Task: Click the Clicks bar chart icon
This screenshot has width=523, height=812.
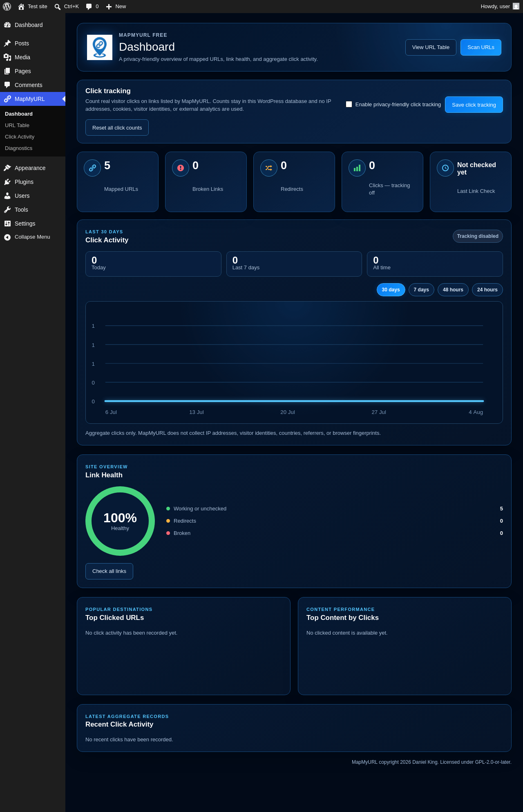Action: [357, 168]
